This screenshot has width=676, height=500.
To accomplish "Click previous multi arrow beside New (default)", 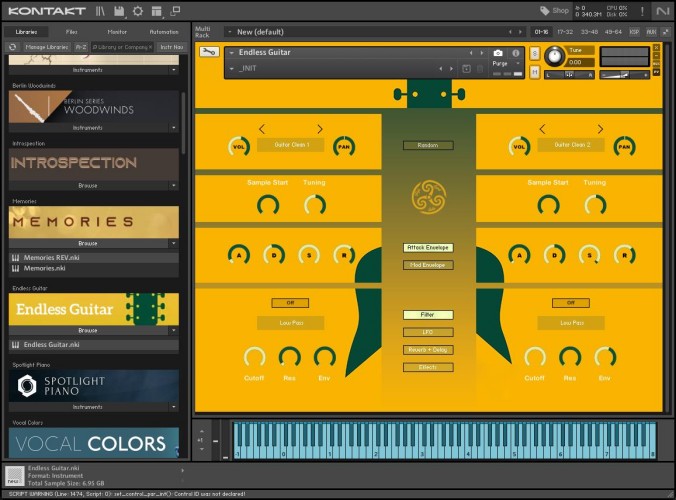I will click(x=510, y=32).
